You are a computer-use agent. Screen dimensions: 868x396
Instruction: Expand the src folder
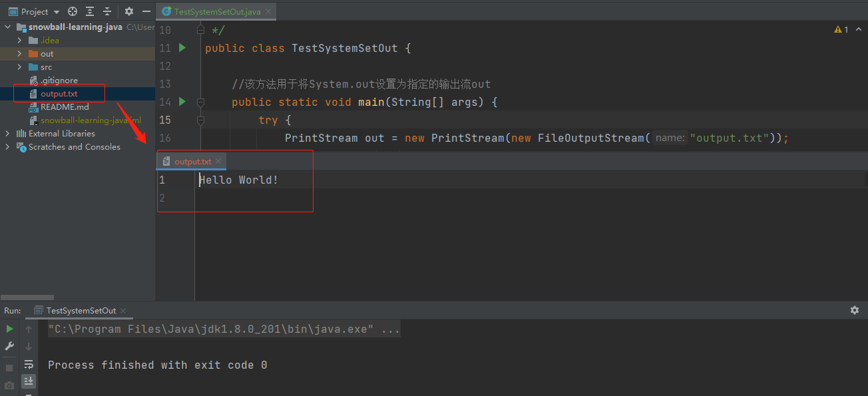click(19, 67)
